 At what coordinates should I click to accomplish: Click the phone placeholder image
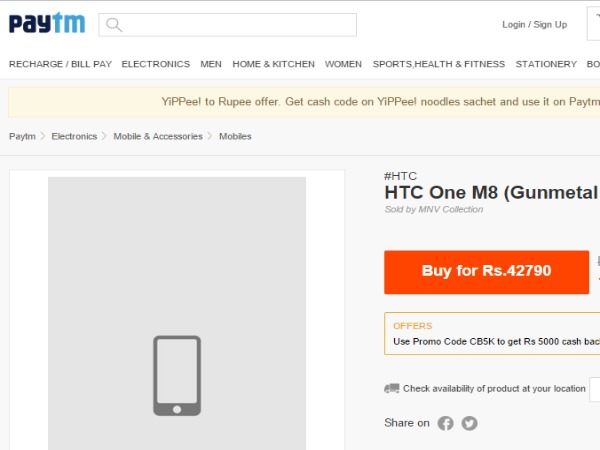click(177, 375)
